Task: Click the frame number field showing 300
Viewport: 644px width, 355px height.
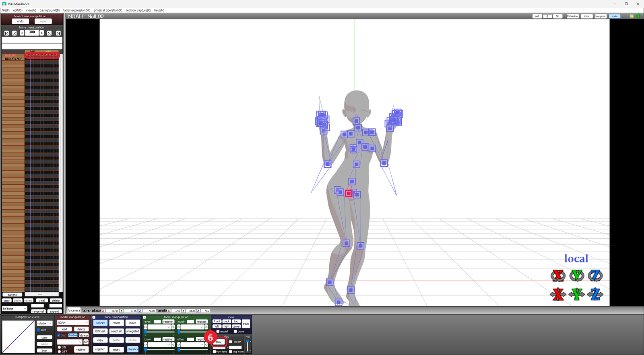Action: pos(32,33)
